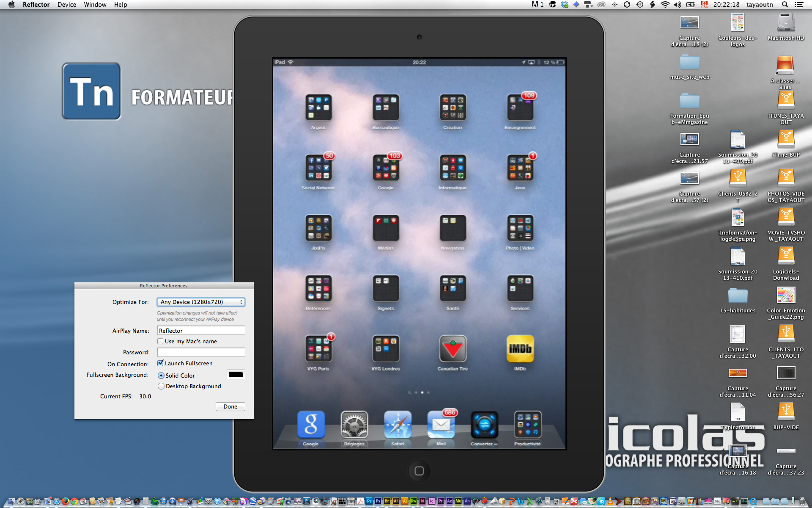The width and height of the screenshot is (812, 508).
Task: Select the Solid Color radio button
Action: pos(161,375)
